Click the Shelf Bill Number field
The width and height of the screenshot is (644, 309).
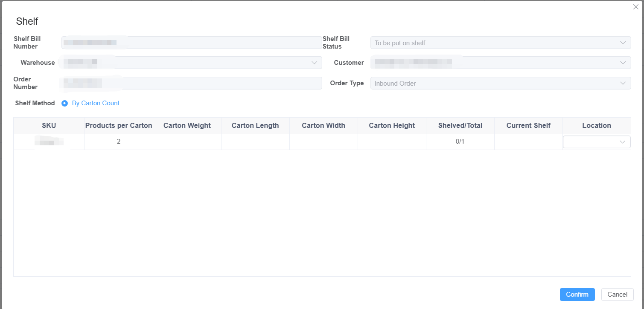(x=192, y=43)
